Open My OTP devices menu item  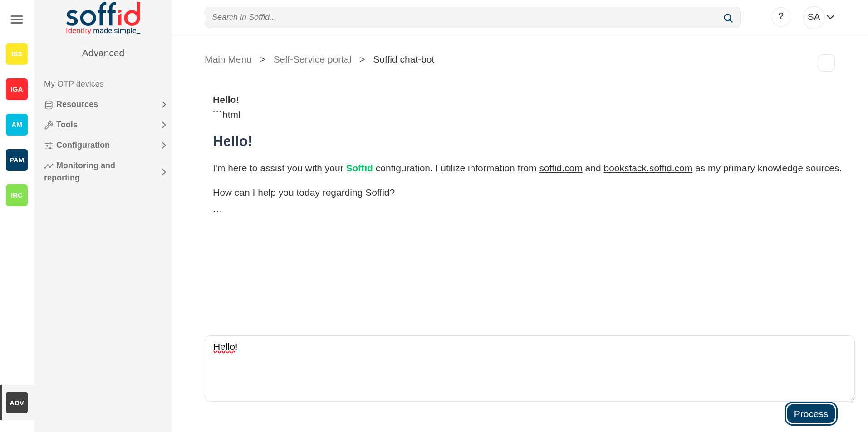click(74, 84)
